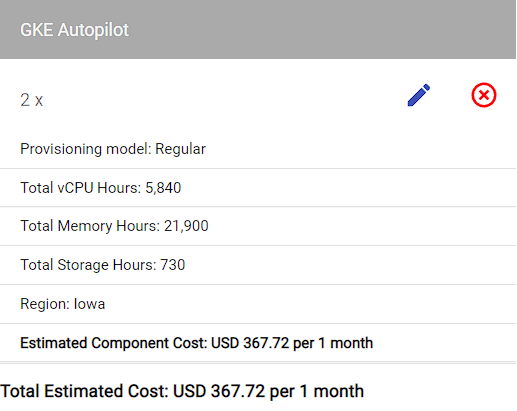517x411 pixels.
Task: Select the Total vCPU Hours: 5,840 line
Action: (258, 188)
